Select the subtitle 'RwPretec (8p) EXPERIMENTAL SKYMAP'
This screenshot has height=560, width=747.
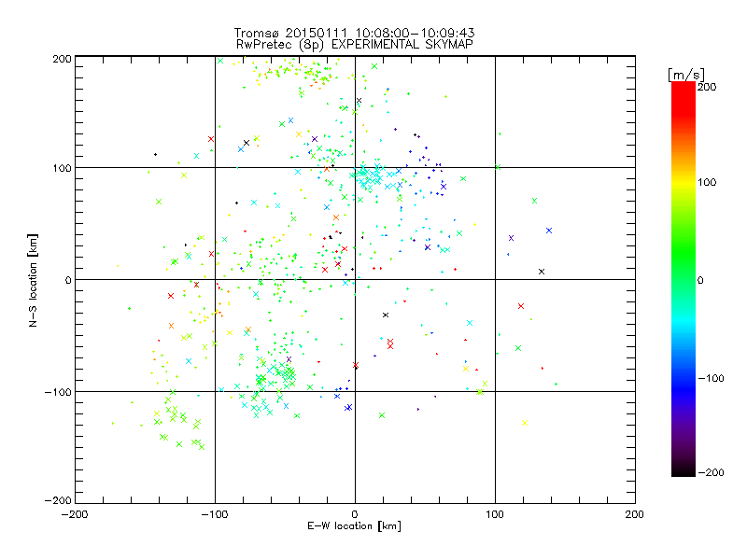(x=355, y=45)
